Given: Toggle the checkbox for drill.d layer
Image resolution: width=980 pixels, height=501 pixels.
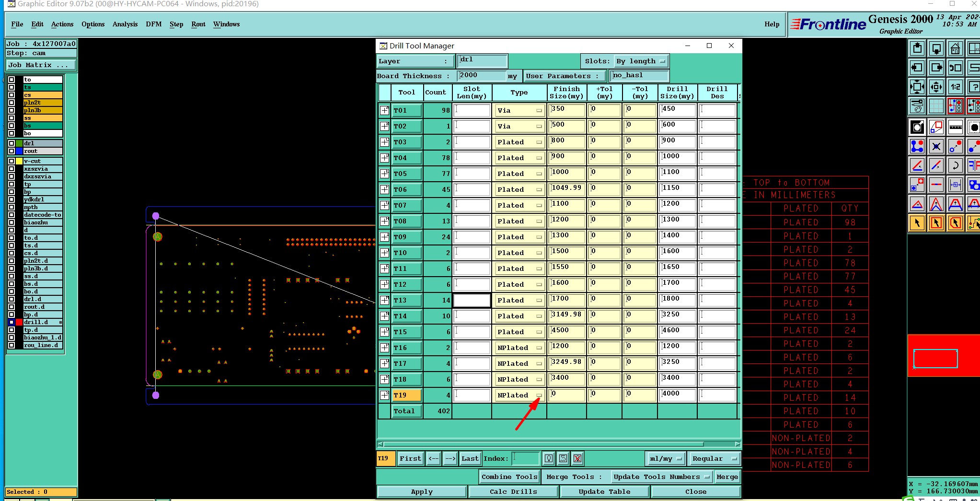Looking at the screenshot, I should (12, 322).
